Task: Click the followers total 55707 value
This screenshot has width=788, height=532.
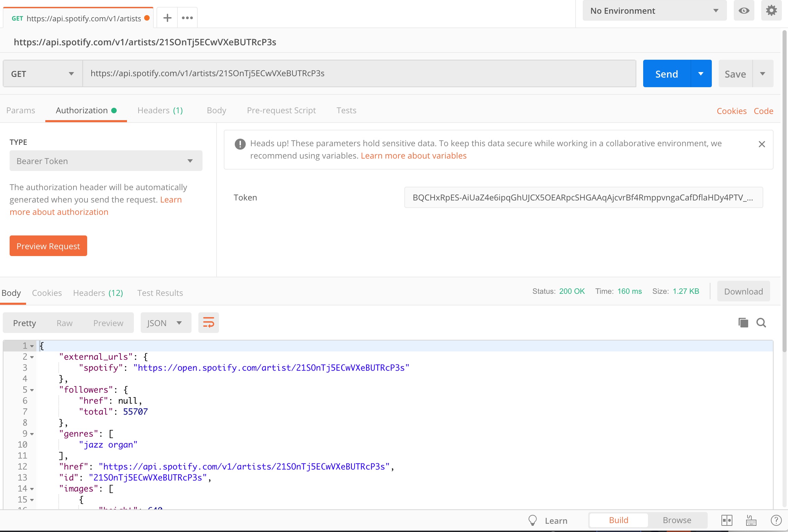Action: pyautogui.click(x=135, y=412)
